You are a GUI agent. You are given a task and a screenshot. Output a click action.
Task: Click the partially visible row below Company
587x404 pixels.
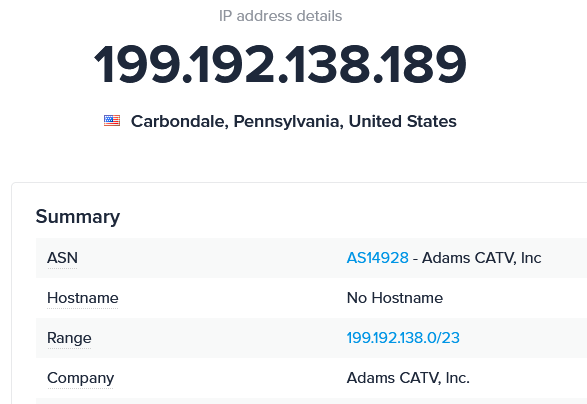pos(311,401)
